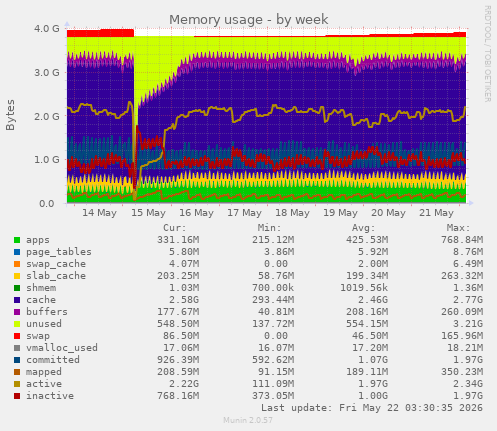Click mapped min value 91.15M
Viewport: 497px width, 431px height.
pyautogui.click(x=276, y=372)
